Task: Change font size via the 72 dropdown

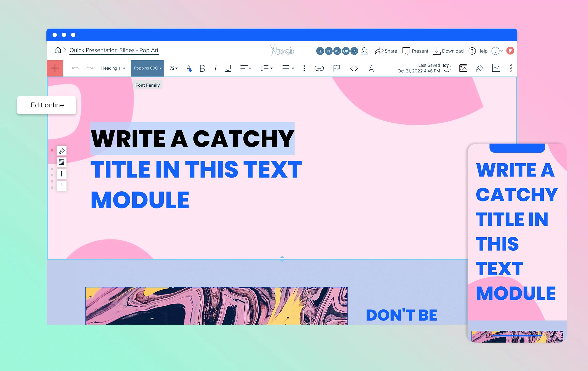Action: coord(173,68)
